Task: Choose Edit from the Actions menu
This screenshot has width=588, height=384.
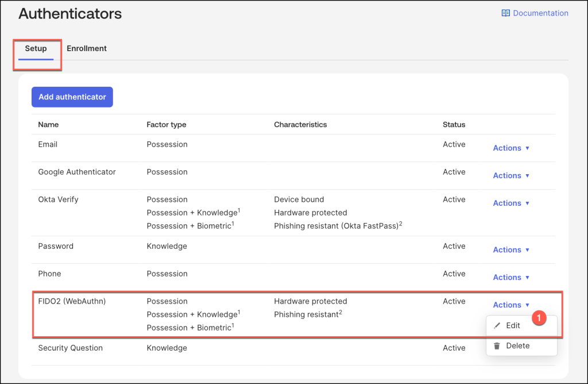Action: click(513, 325)
